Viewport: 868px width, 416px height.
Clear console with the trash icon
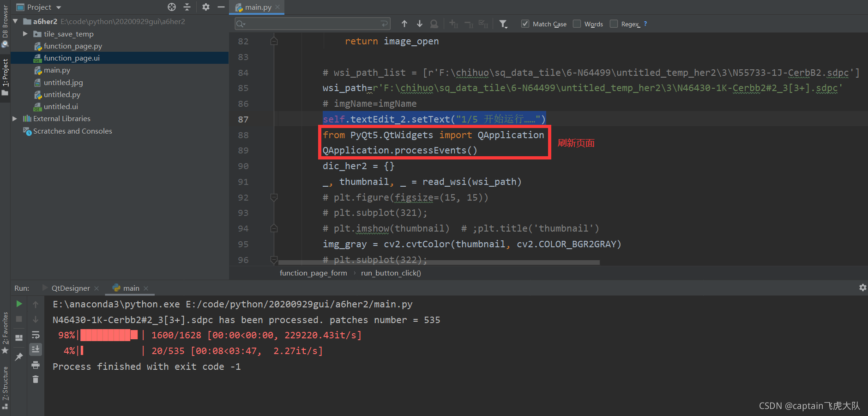tap(36, 379)
